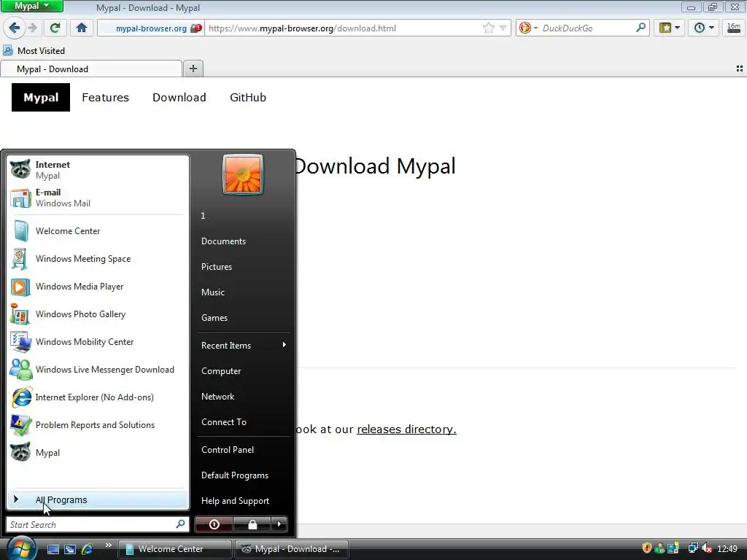Open Windows Mail E-mail entry

[x=98, y=198]
